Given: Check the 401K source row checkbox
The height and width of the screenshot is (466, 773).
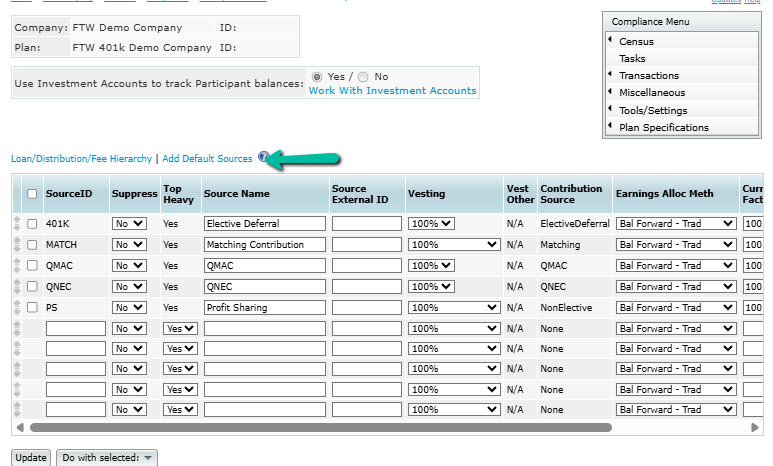Looking at the screenshot, I should click(x=32, y=224).
